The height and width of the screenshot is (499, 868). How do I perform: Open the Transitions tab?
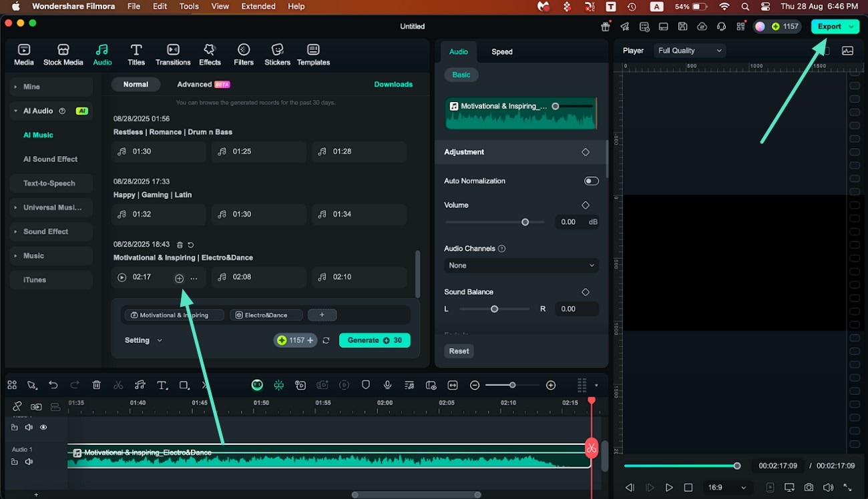coord(173,55)
